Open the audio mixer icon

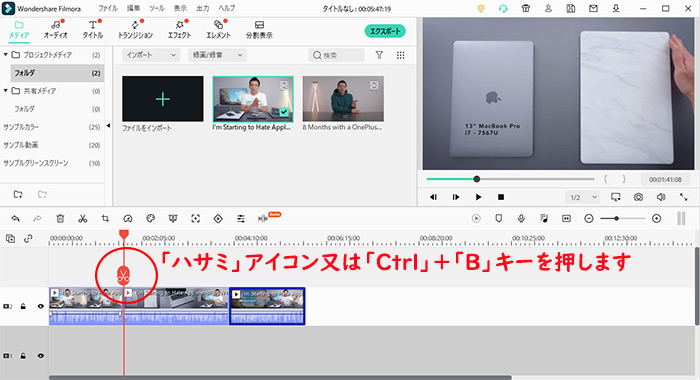(x=544, y=218)
